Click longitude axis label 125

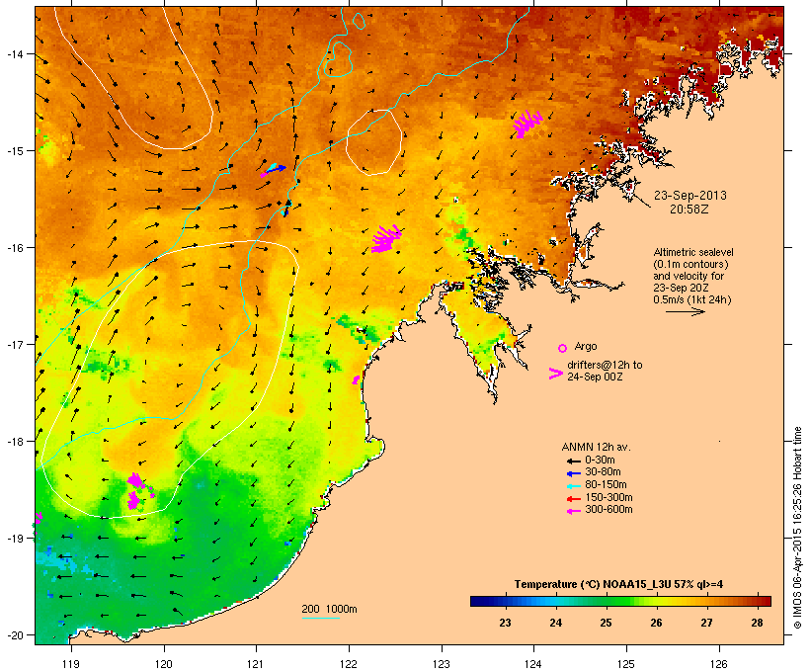point(626,664)
